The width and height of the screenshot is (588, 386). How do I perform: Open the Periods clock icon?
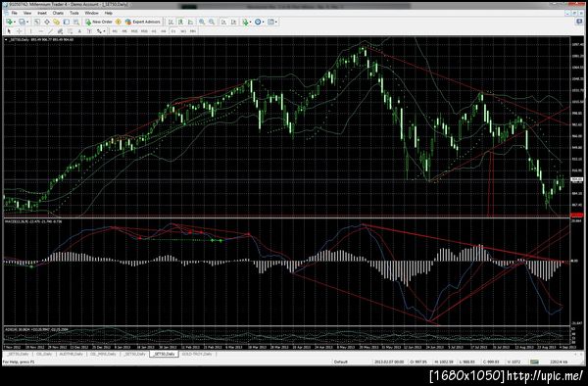(258, 22)
